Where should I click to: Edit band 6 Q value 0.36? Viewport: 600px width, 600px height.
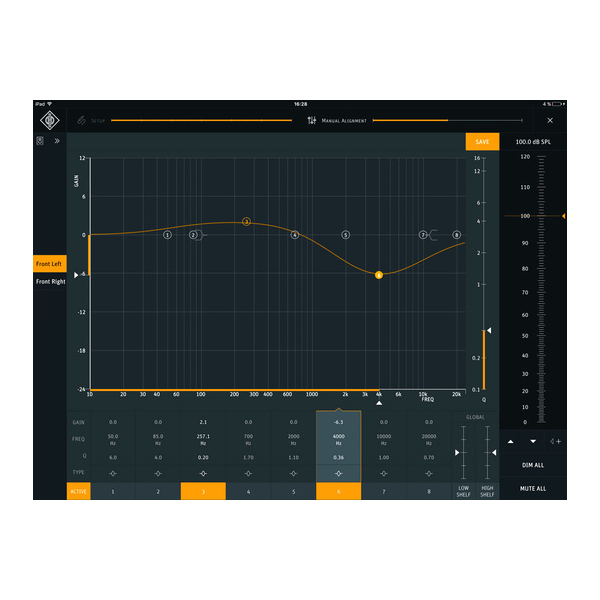tap(339, 457)
